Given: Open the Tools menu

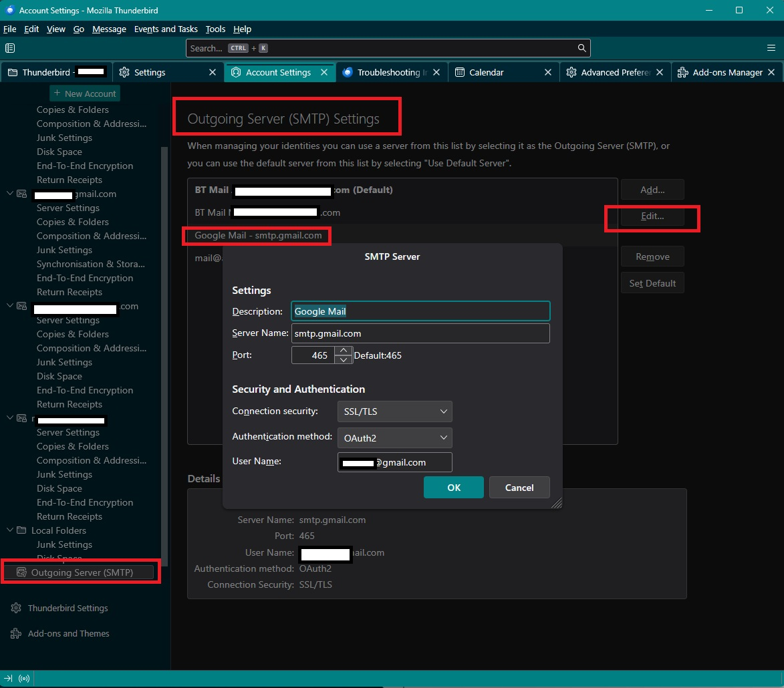Looking at the screenshot, I should [215, 29].
